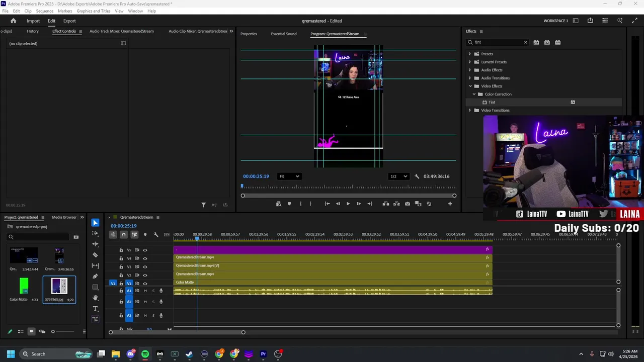Open Markers menu
Viewport: 644px width, 362px height.
click(x=65, y=11)
